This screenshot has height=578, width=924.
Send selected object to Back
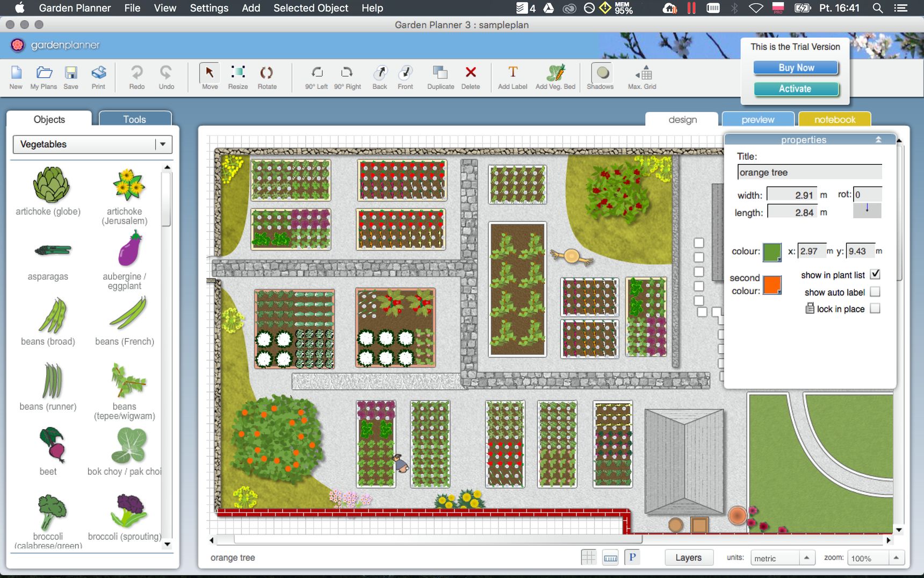380,77
